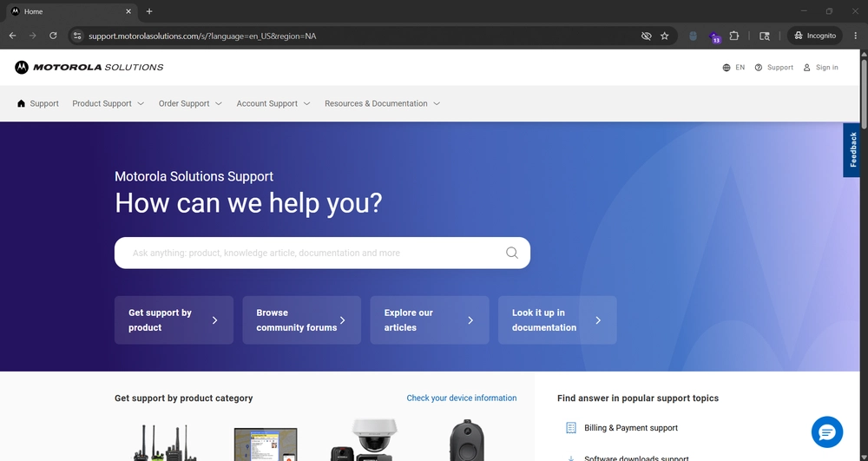868x461 pixels.
Task: Expand the Order Support menu
Action: click(190, 103)
